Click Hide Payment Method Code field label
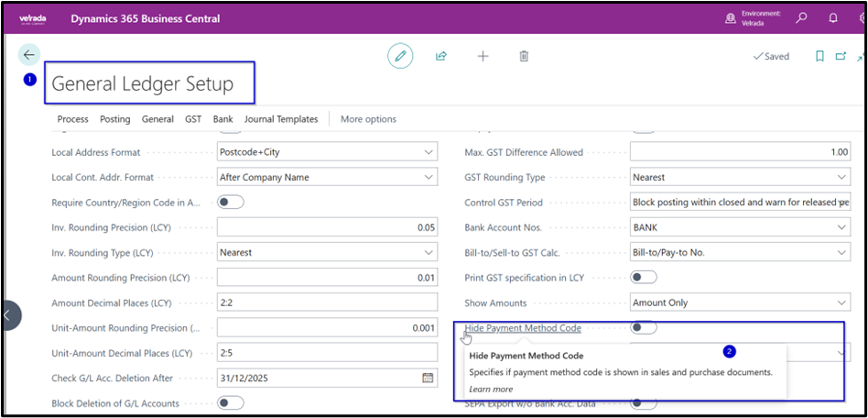Screen dimensions: 868x418 coord(523,328)
